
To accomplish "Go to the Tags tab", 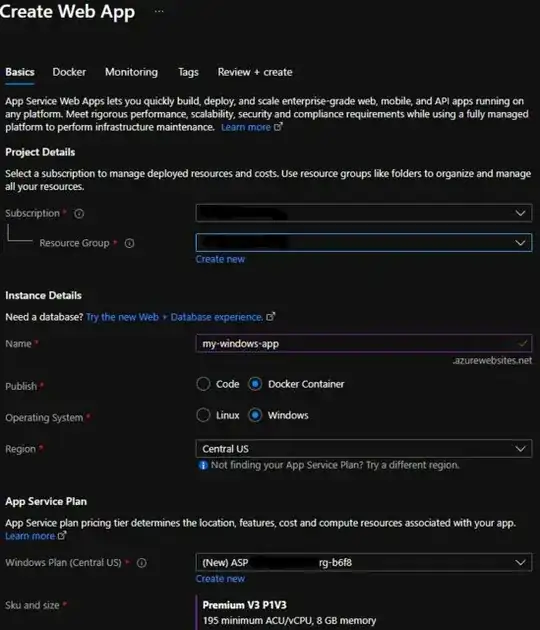I will [188, 72].
